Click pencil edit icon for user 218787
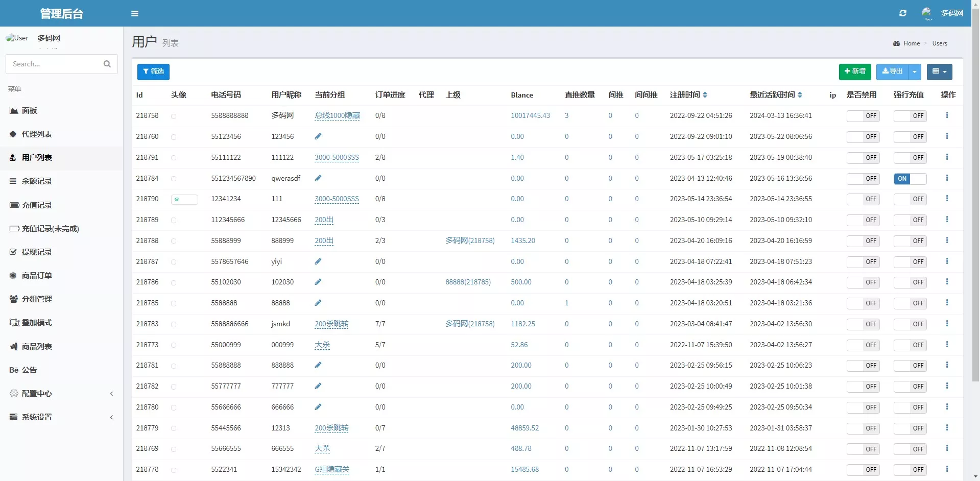Screen dimensions: 980x481 click(x=318, y=261)
